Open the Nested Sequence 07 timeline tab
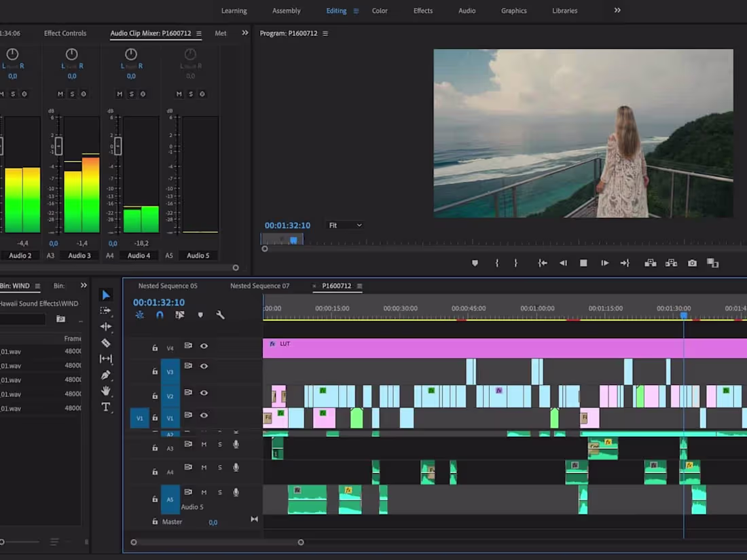 coord(260,285)
